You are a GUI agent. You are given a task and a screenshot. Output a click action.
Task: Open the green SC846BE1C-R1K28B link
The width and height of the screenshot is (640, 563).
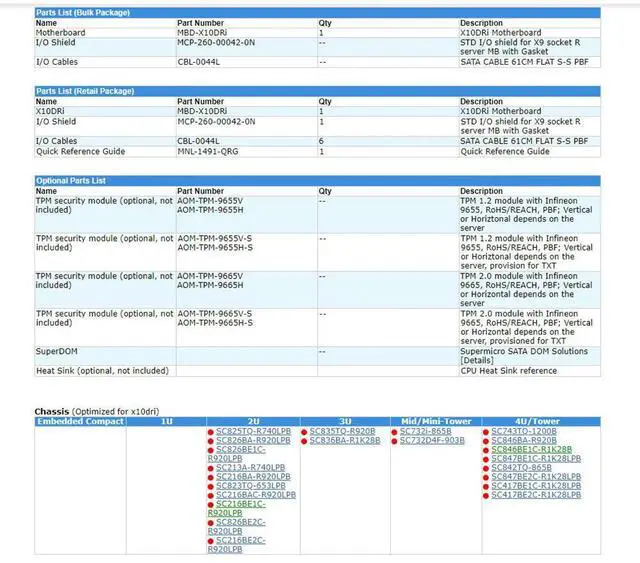pos(531,450)
